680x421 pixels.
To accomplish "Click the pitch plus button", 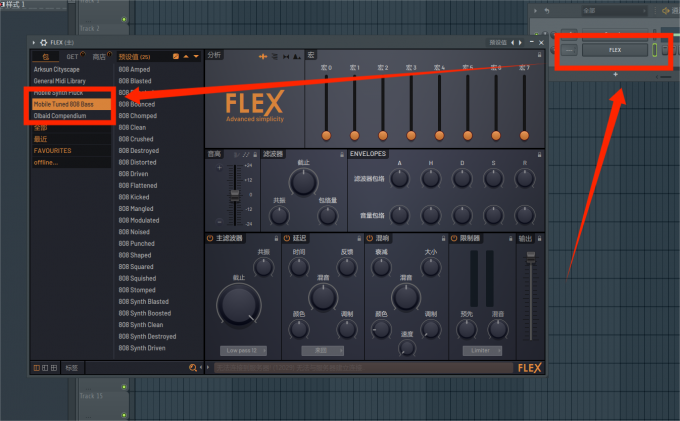I will 219,168.
